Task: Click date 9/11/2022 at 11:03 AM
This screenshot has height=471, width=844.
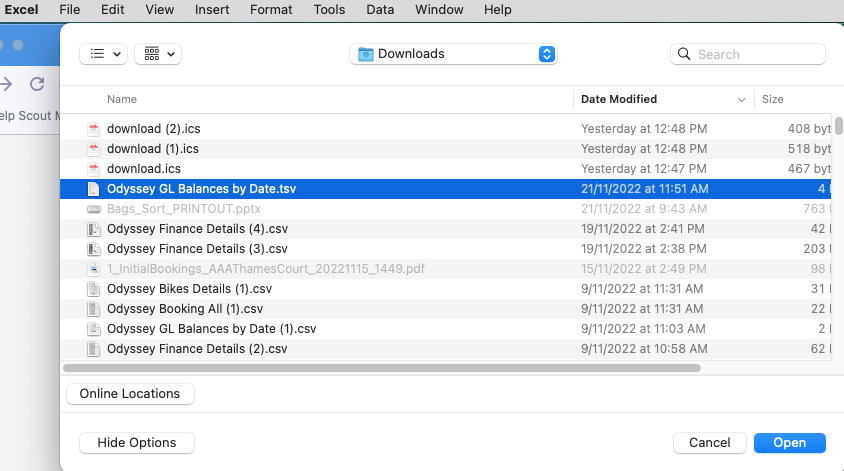Action: (643, 329)
